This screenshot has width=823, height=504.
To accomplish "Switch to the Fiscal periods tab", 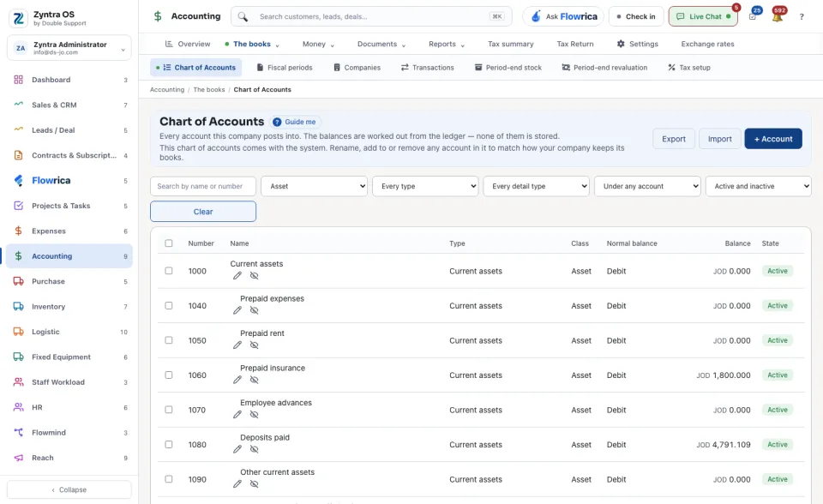I will click(x=285, y=68).
